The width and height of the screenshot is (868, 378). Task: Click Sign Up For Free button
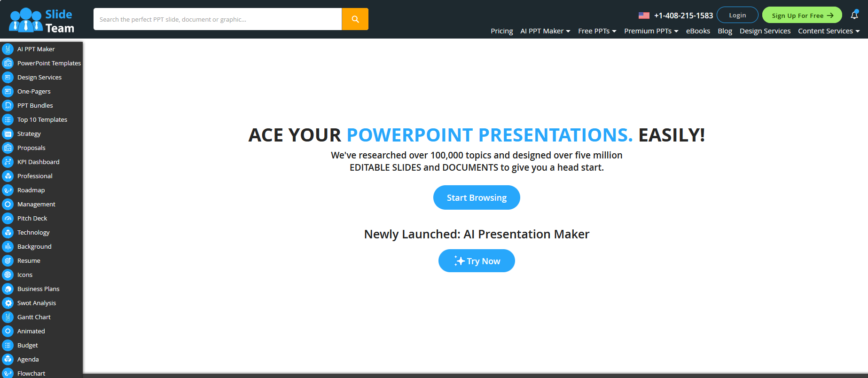coord(802,15)
